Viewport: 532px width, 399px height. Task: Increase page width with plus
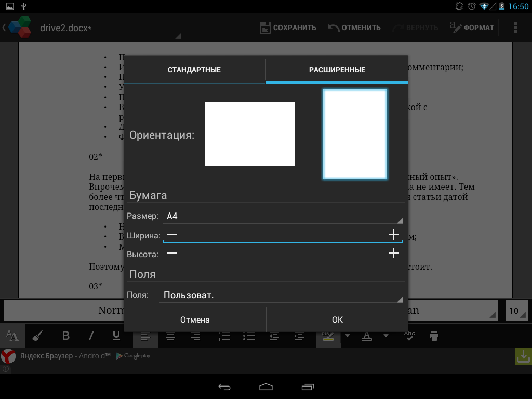pyautogui.click(x=394, y=235)
